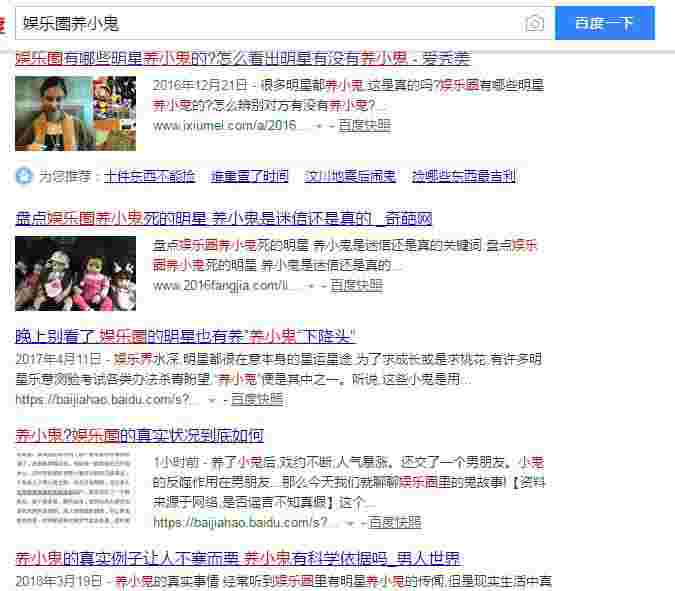Open 百度快照 for the 2017年4月11日 result
This screenshot has height=591, width=675.
(x=257, y=399)
